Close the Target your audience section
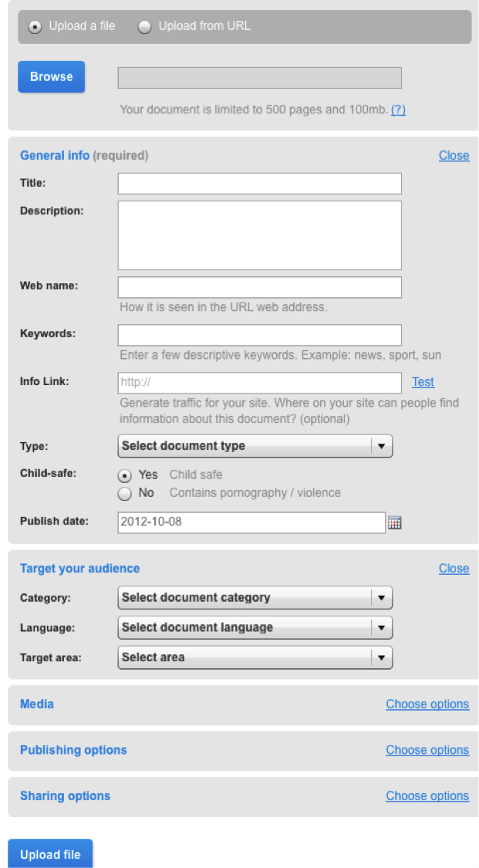This screenshot has width=479, height=868. pos(454,569)
